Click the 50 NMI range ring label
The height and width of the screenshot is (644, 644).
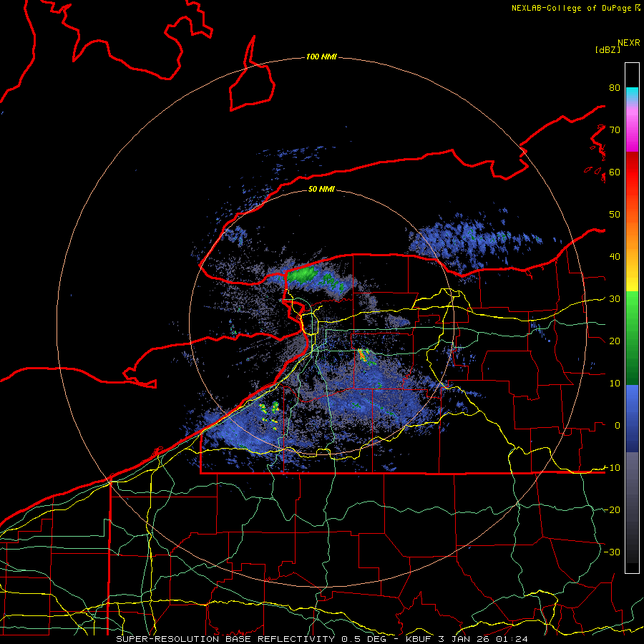(321, 189)
